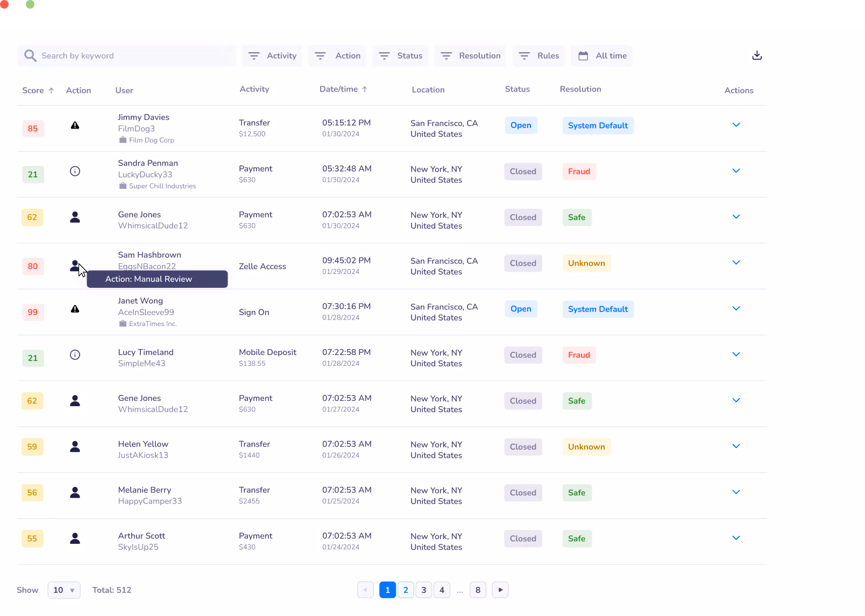Screen dimensions: 865x616
Task: Expand the Sandra Penman row chevron
Action: [x=736, y=171]
